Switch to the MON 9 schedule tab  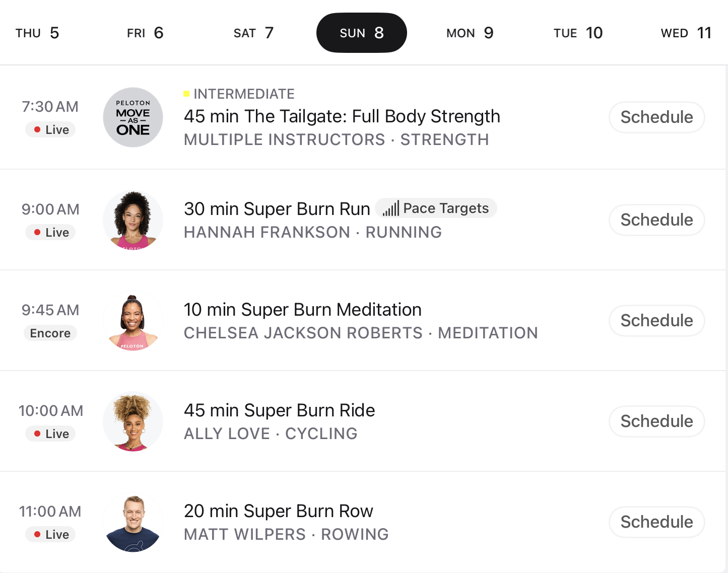[x=469, y=32]
